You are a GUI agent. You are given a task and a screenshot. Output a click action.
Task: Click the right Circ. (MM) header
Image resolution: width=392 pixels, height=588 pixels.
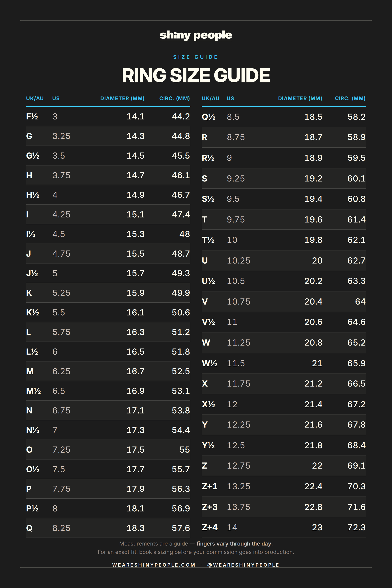tap(350, 98)
